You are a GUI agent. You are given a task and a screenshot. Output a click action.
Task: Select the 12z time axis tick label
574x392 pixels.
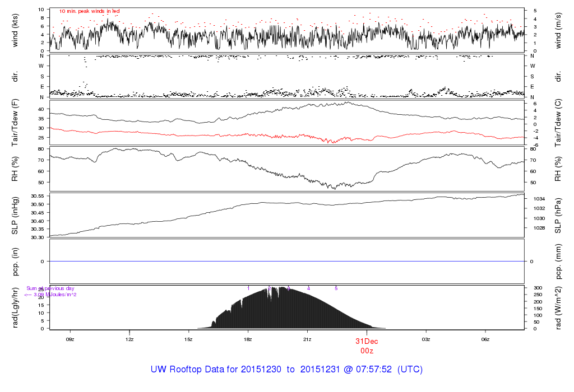coord(129,339)
